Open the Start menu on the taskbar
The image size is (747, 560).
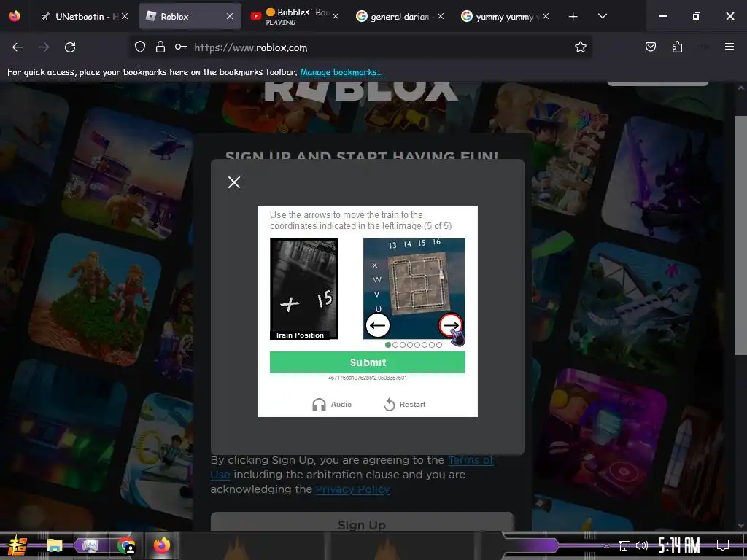(16, 545)
